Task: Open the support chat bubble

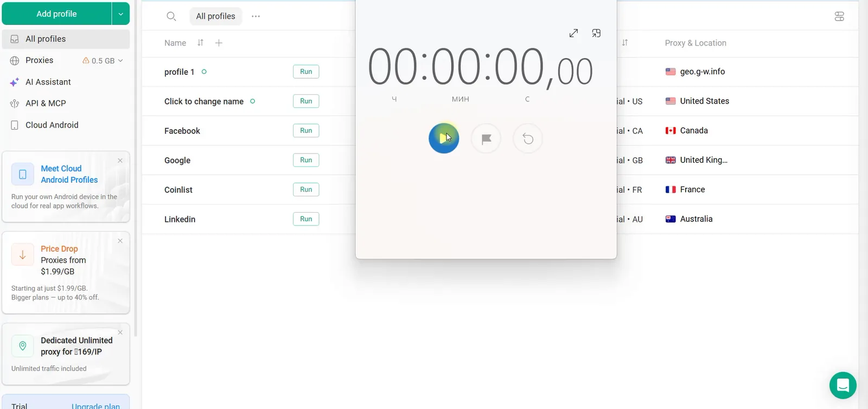Action: click(x=843, y=385)
